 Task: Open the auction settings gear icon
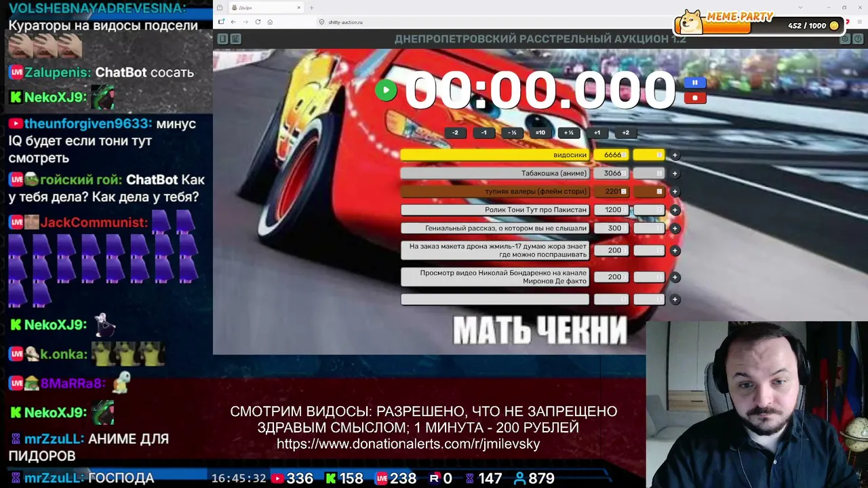coord(845,39)
